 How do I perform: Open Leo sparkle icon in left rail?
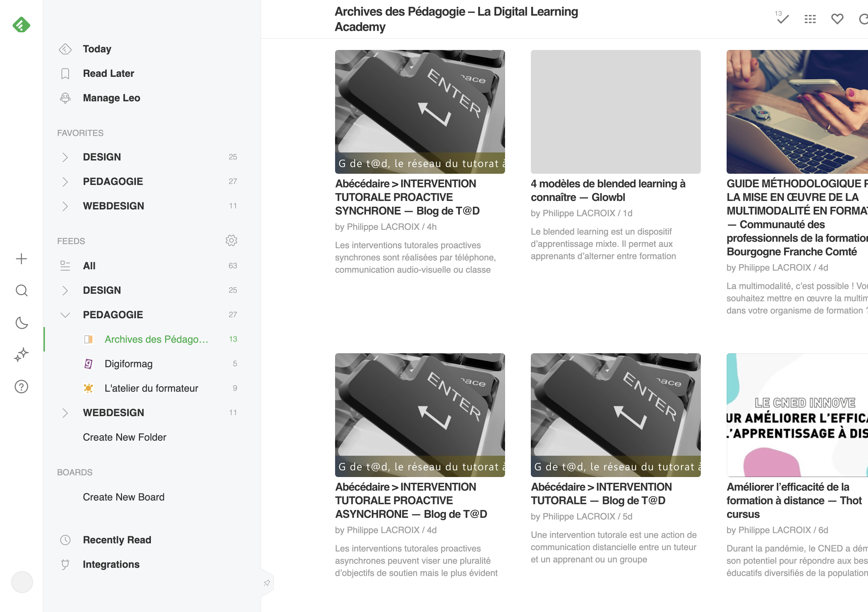point(21,354)
